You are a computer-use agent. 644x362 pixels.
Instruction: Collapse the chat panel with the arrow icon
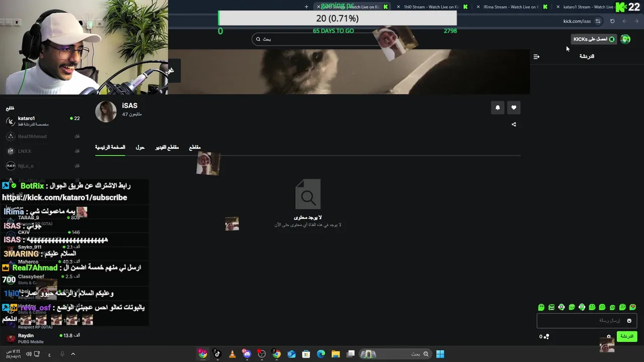(536, 57)
